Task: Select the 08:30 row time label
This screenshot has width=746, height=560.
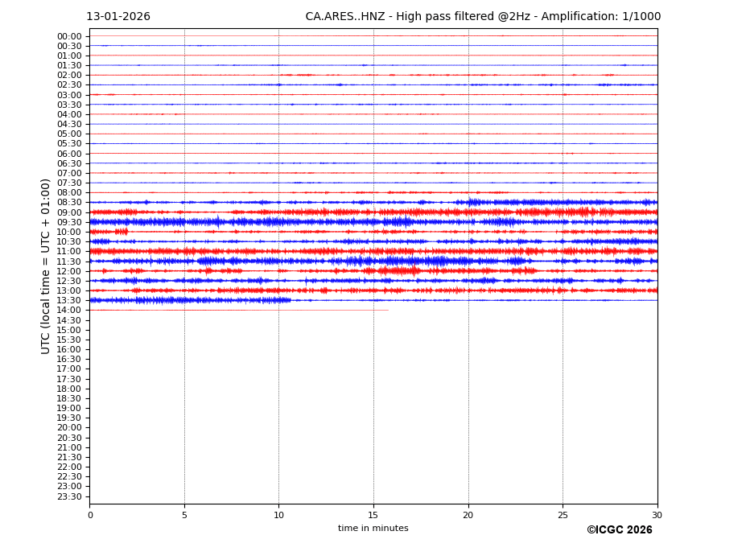Action: (x=69, y=203)
